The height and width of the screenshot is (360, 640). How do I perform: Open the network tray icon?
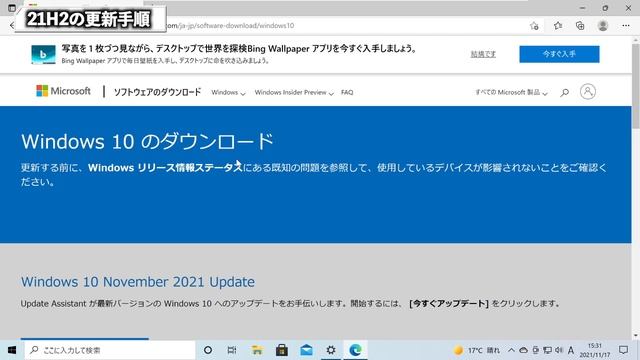547,350
